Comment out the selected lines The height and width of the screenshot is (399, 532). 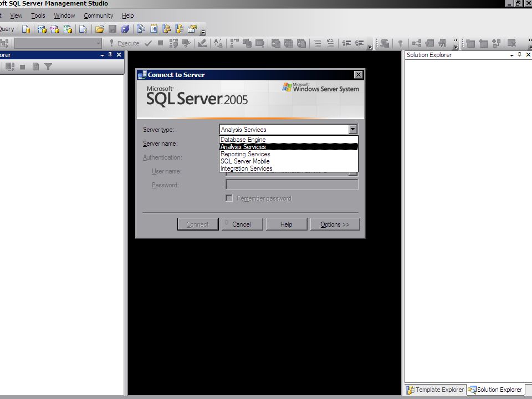pyautogui.click(x=318, y=43)
